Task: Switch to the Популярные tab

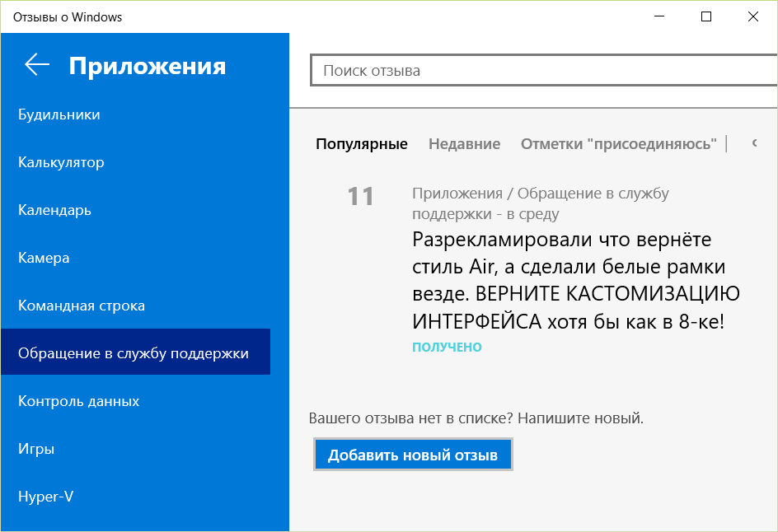Action: pyautogui.click(x=362, y=144)
